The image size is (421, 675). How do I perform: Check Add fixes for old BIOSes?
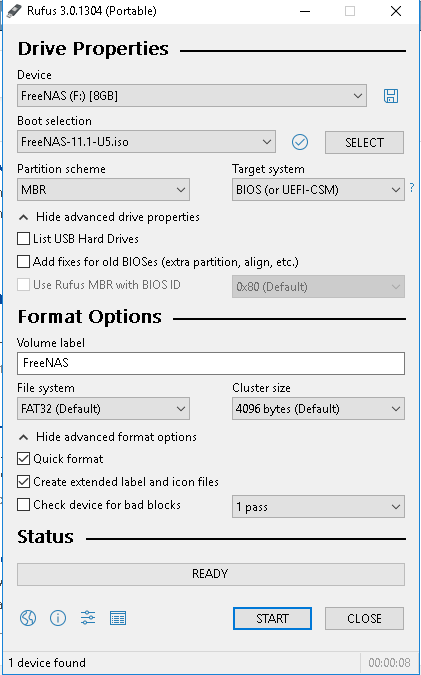(x=23, y=261)
